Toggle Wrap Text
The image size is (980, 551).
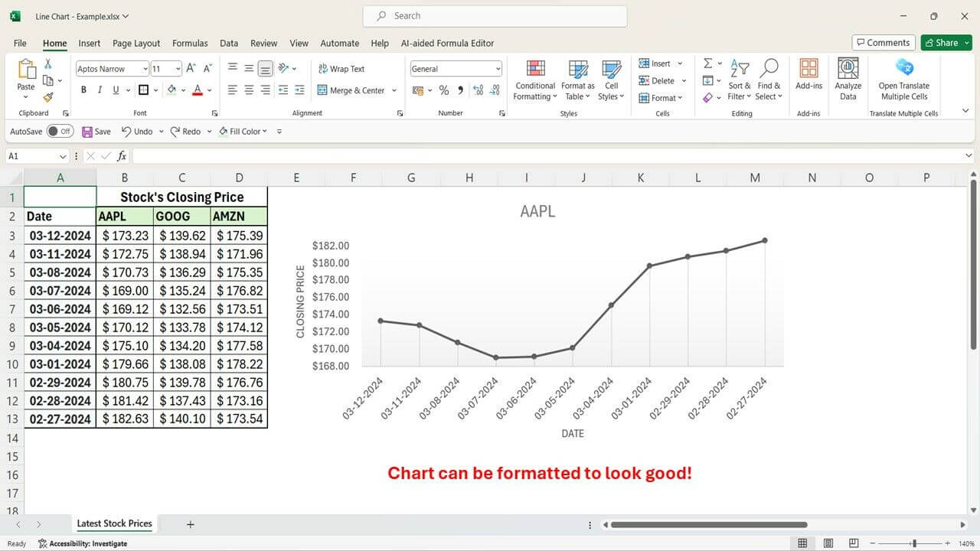(x=341, y=69)
